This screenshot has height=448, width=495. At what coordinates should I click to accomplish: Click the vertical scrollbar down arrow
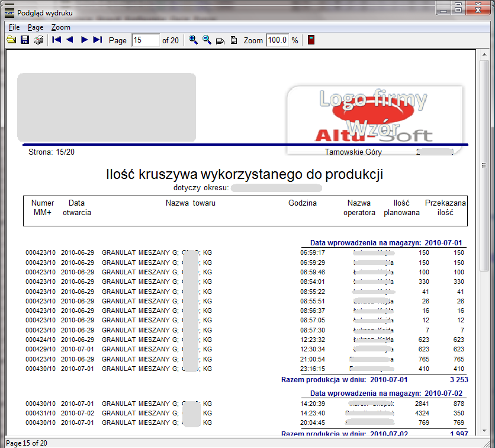point(484,432)
